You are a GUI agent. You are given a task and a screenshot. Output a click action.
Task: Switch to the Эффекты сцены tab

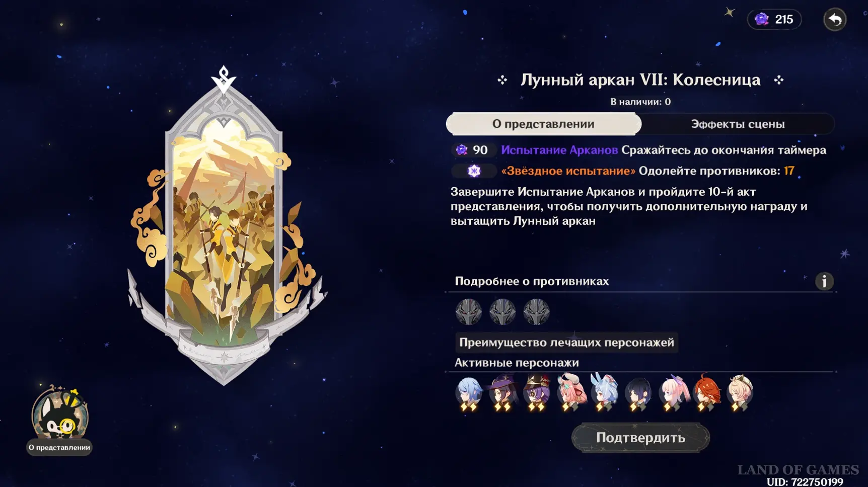click(738, 124)
